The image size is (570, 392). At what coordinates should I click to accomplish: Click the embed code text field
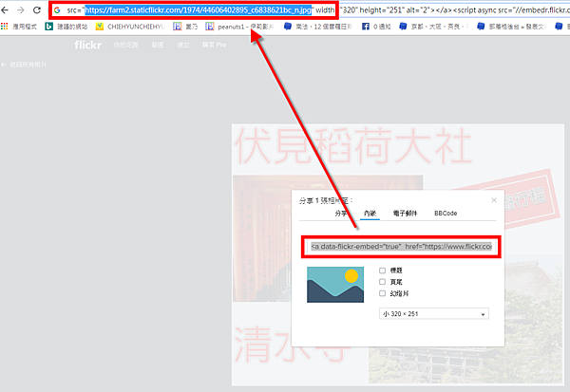401,247
